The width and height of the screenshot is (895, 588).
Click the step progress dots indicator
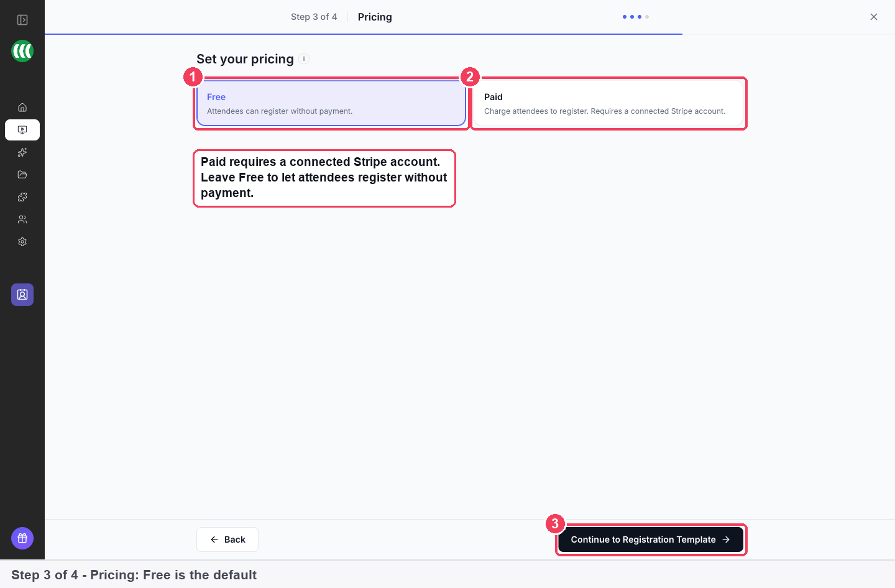(636, 17)
